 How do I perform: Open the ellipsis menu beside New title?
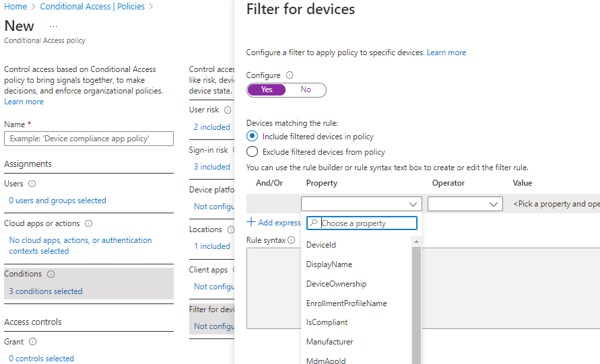pyautogui.click(x=54, y=26)
